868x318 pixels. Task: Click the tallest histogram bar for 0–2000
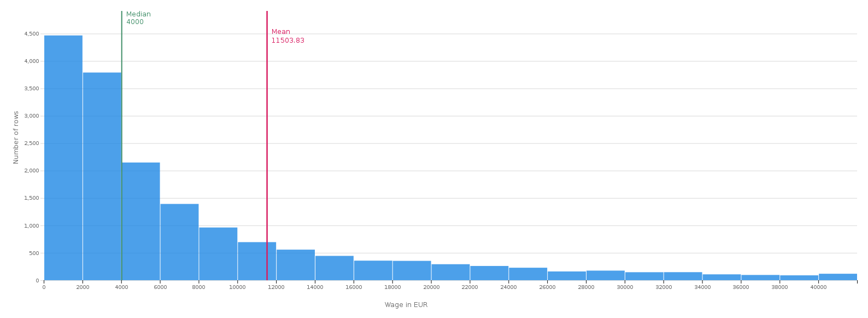click(x=63, y=158)
